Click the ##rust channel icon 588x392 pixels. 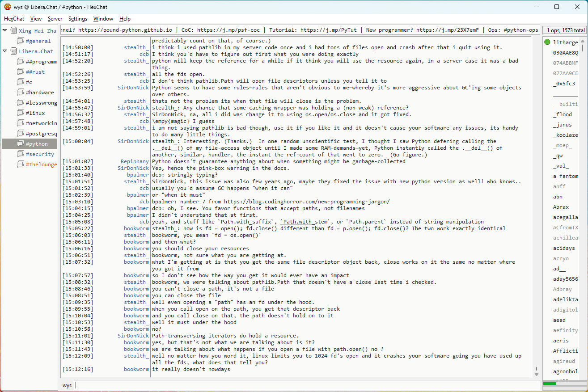coord(21,72)
